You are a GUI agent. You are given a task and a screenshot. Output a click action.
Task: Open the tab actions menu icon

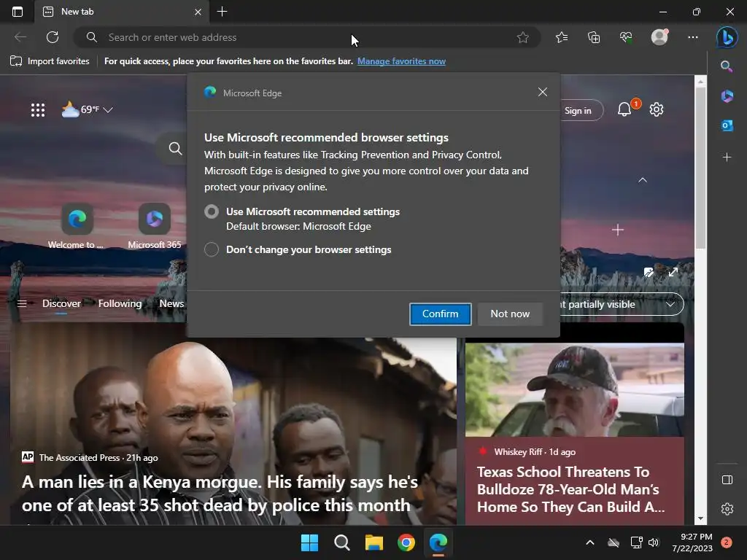[x=18, y=12]
